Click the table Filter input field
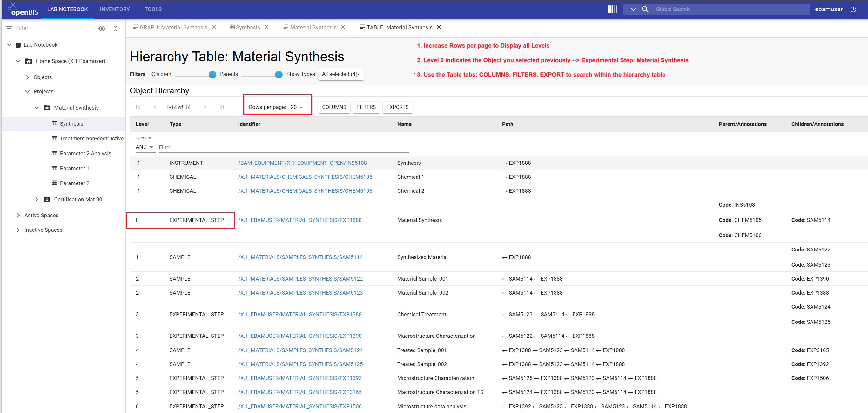868x413 pixels. point(284,147)
